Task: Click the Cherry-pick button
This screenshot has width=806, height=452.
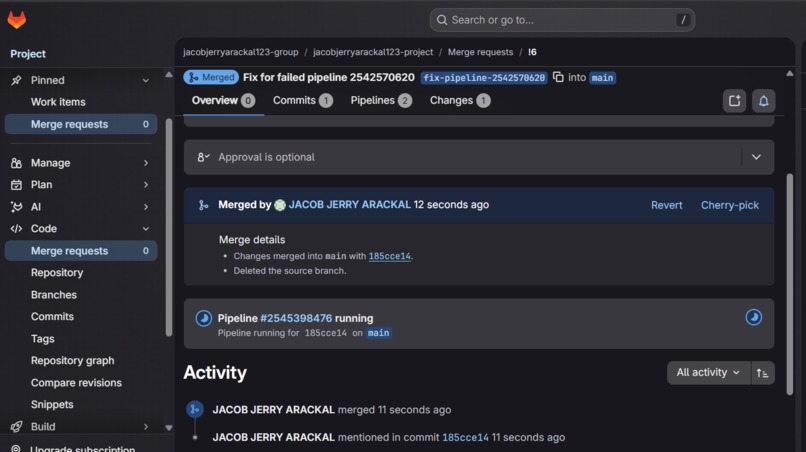Action: pyautogui.click(x=729, y=205)
